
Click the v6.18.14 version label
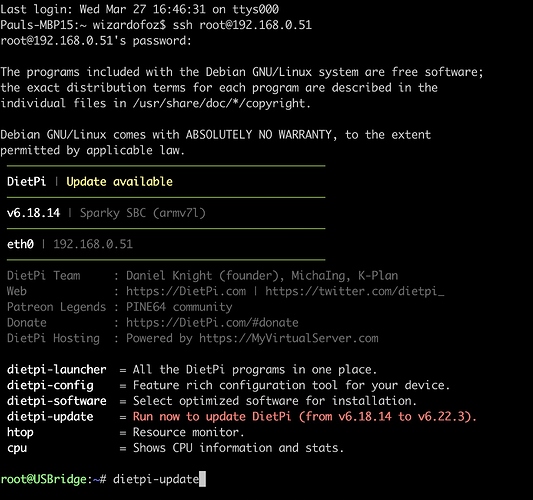(33, 213)
